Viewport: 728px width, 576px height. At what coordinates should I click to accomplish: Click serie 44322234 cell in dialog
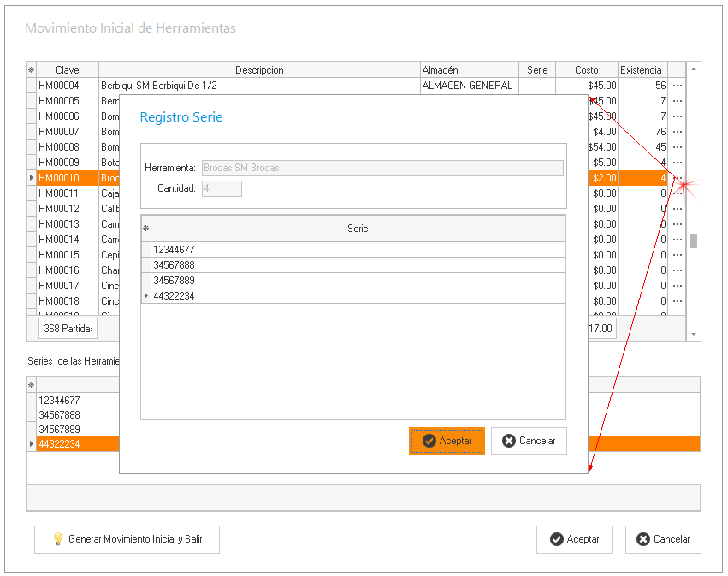(357, 296)
